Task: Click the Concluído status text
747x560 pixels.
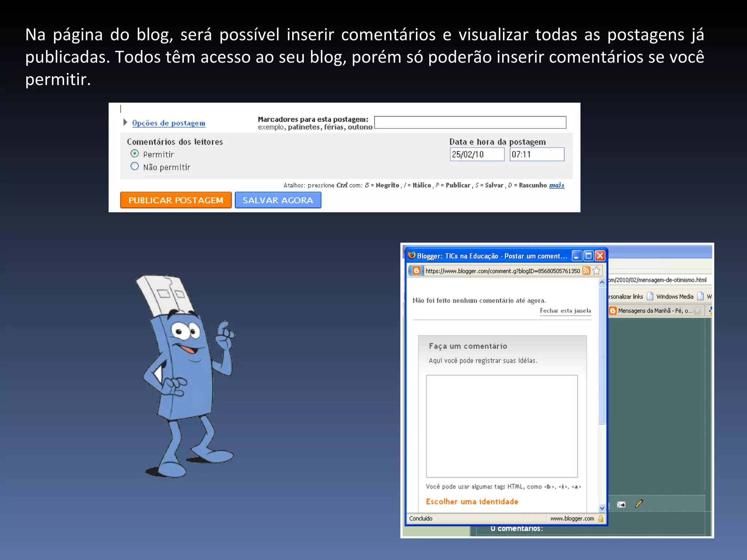Action: click(x=421, y=518)
